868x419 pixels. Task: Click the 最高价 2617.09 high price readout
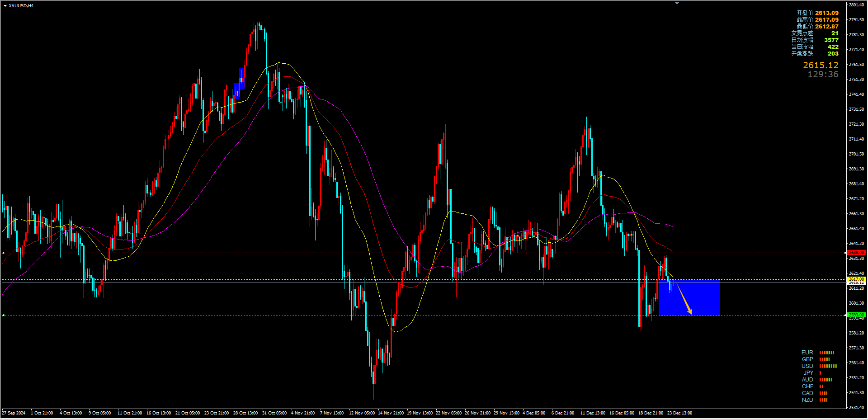click(817, 20)
